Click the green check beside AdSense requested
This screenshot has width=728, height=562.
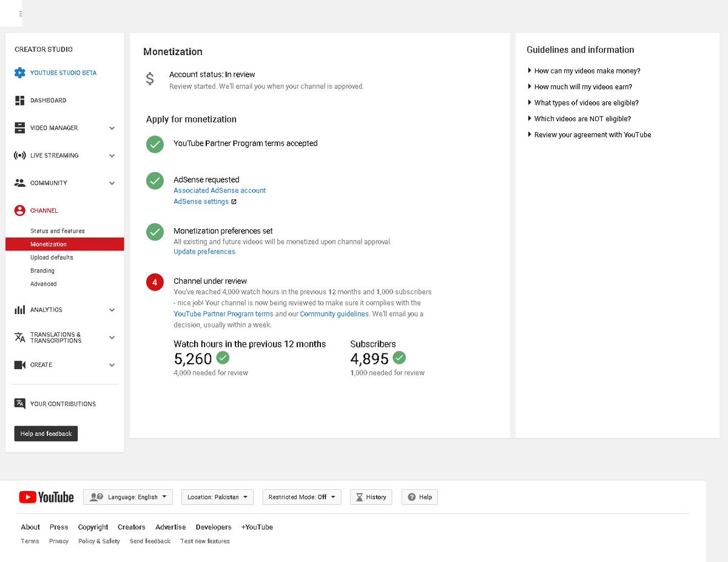pos(155,181)
